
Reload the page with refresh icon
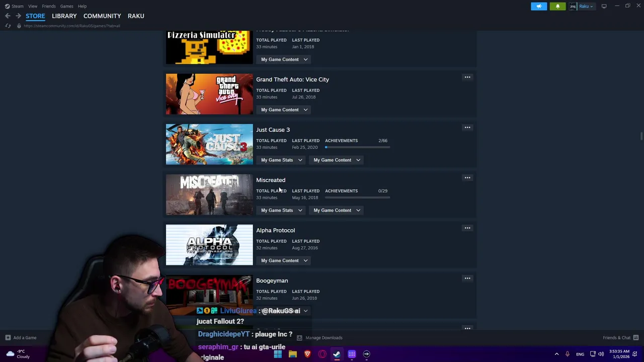pyautogui.click(x=8, y=26)
